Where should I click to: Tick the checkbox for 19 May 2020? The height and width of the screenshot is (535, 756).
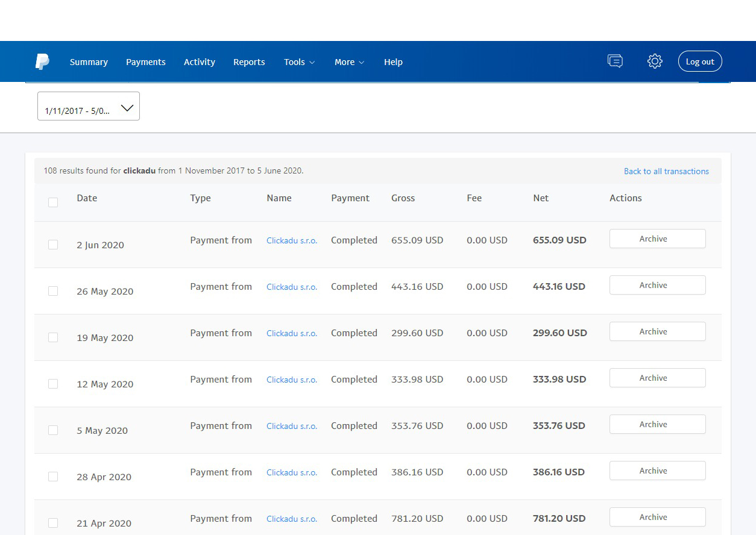coord(53,337)
